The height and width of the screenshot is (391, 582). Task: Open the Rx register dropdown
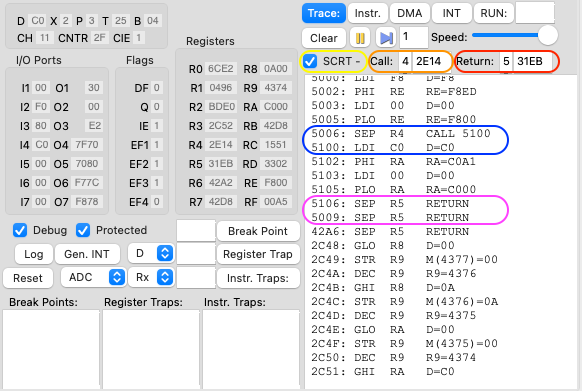(x=151, y=277)
